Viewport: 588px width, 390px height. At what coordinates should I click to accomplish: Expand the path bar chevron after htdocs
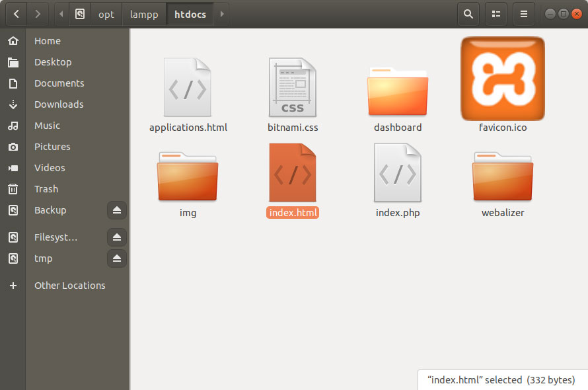click(x=222, y=14)
